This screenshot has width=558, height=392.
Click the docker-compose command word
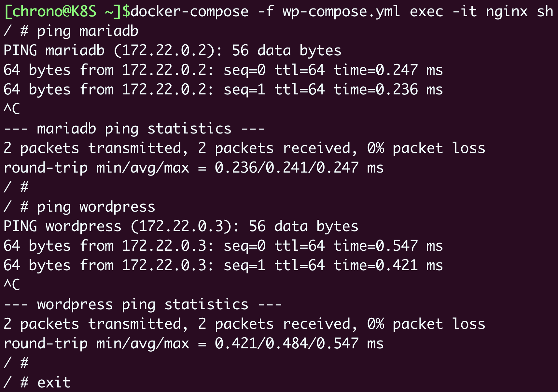click(189, 12)
